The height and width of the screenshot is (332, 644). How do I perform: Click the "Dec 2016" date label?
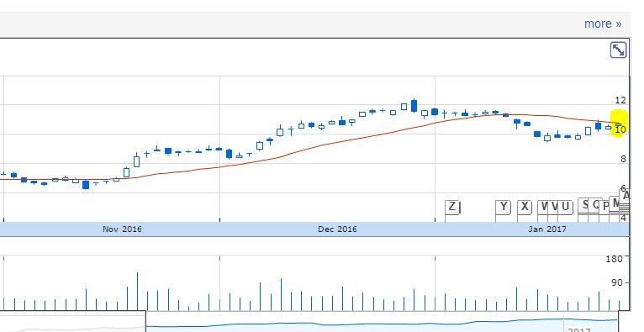337,229
